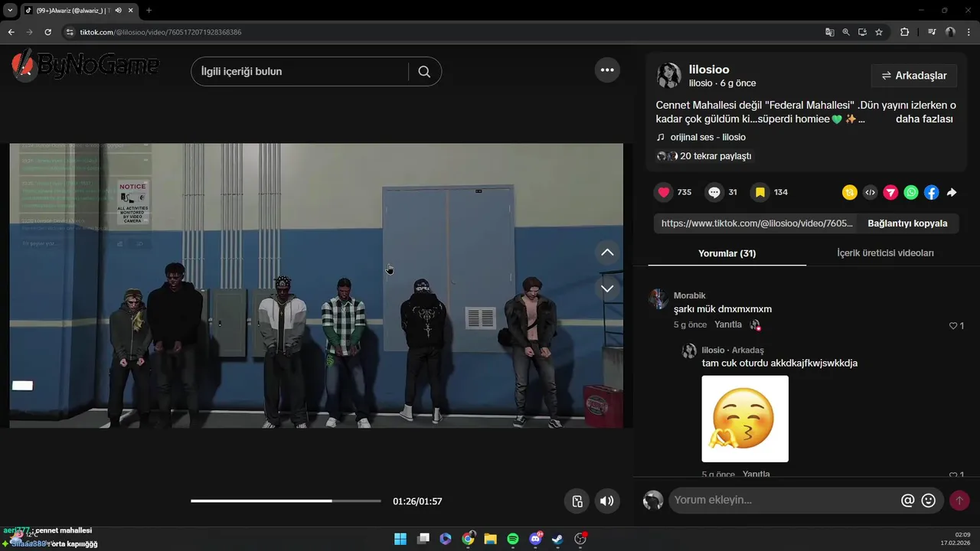Screen dimensions: 980x551
Task: Mute the browser tab via its speaker icon
Action: [118, 11]
